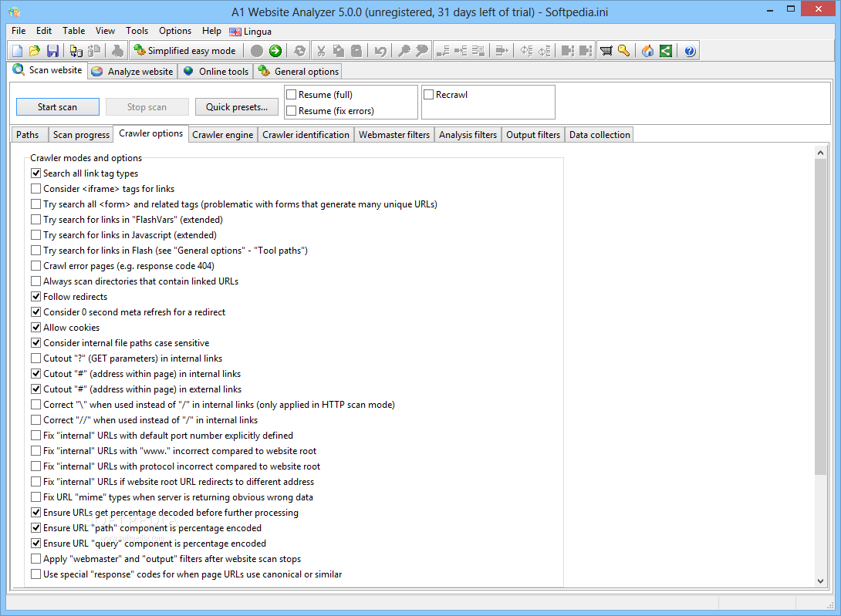Open the Crawler engine sub-tab
841x616 pixels.
[222, 135]
